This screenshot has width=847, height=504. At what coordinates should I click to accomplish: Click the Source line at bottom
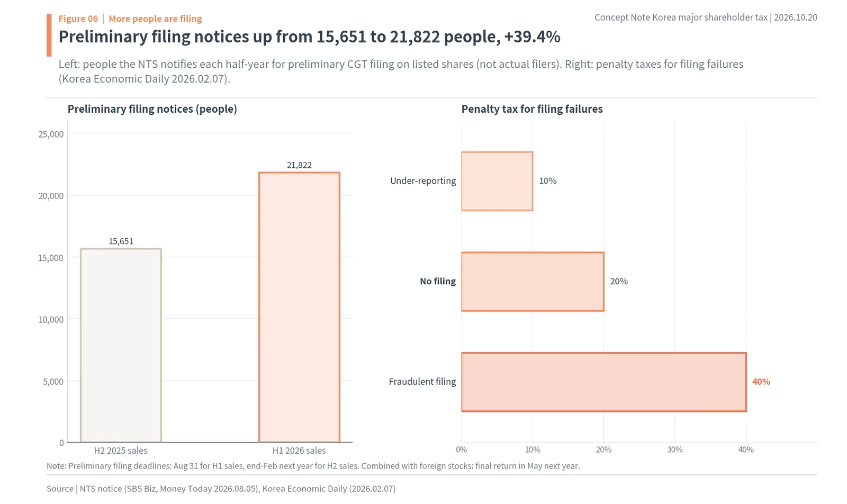(221, 489)
